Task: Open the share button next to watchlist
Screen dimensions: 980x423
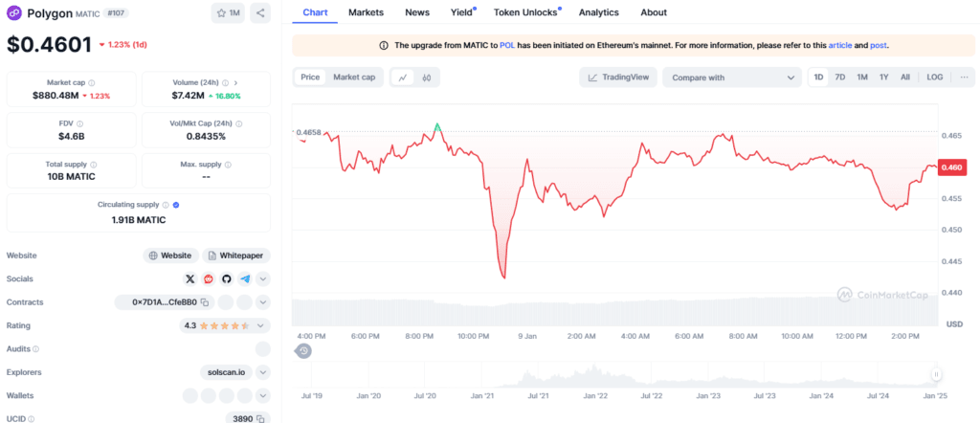Action: tap(260, 12)
